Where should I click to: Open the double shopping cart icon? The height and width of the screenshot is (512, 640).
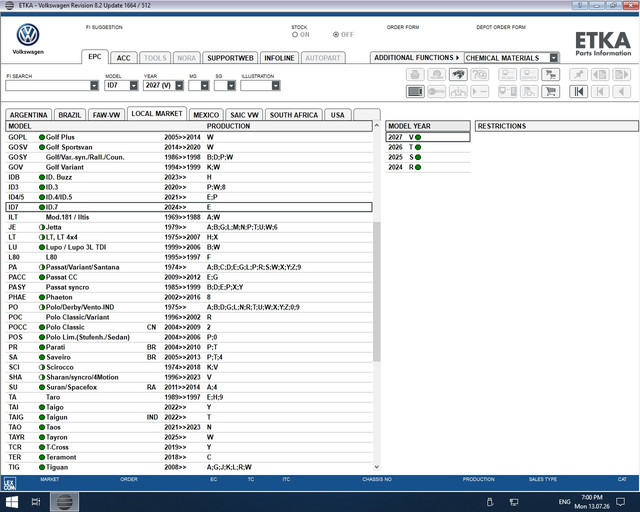551,74
